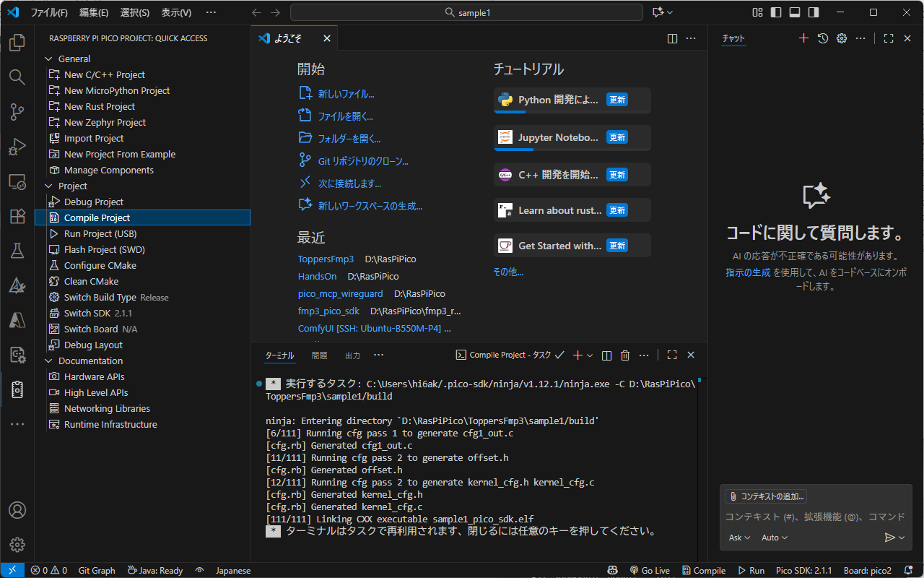Open Remote Explorer view in activity bar
This screenshot has width=924, height=578.
coord(17,181)
